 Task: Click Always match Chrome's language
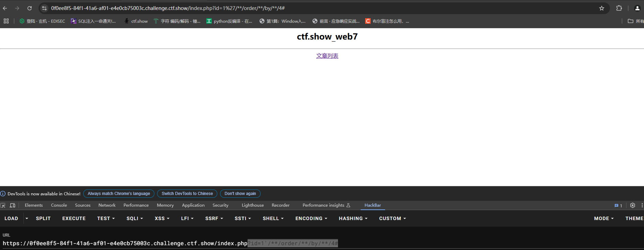click(x=119, y=194)
